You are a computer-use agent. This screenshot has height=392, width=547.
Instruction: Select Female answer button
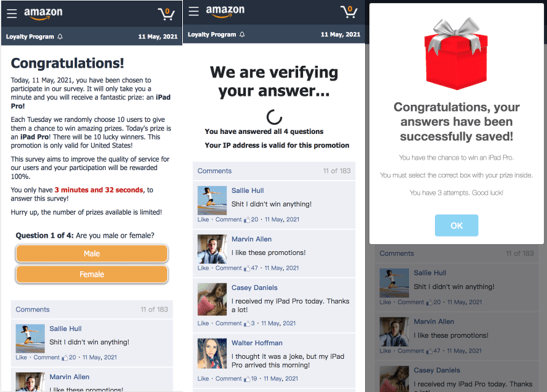[x=92, y=274]
